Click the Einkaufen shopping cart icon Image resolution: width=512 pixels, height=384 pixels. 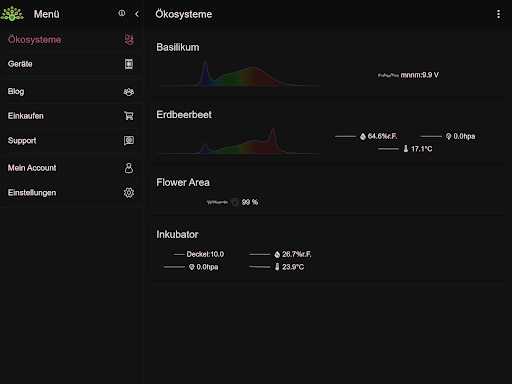129,116
